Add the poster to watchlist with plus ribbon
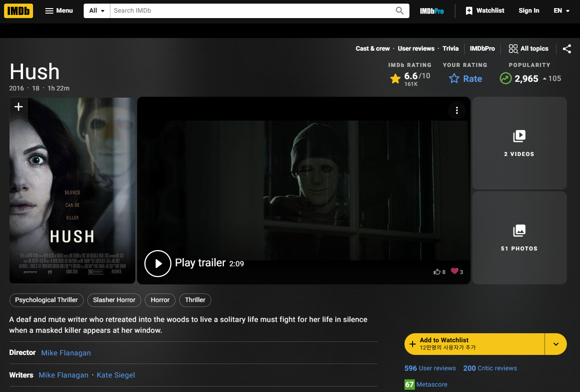 click(x=19, y=108)
